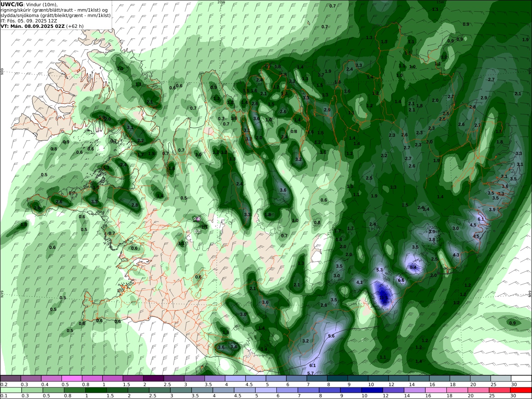This screenshot has width=532, height=399.
Task: Pick the red-pink 25 rain-scale swatch
Action: [500, 390]
